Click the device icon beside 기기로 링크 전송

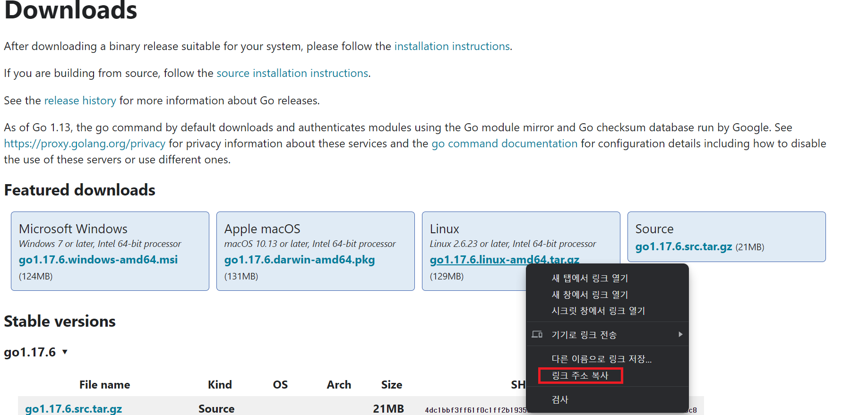(x=537, y=335)
